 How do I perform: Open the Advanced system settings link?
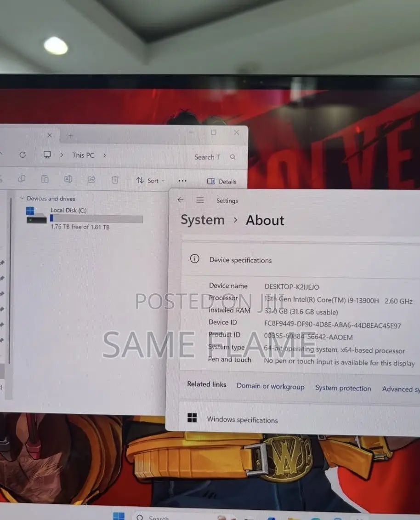(x=401, y=389)
